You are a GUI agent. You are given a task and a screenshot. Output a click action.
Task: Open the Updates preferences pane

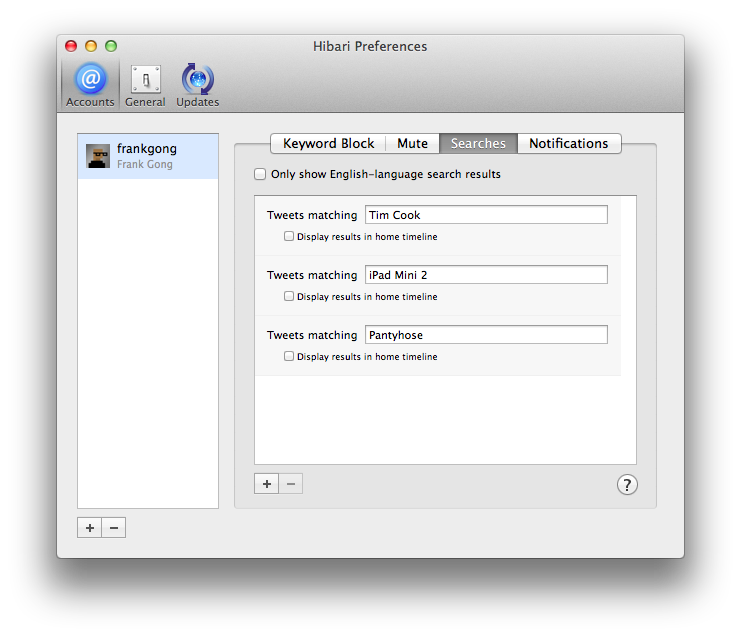pyautogui.click(x=198, y=85)
